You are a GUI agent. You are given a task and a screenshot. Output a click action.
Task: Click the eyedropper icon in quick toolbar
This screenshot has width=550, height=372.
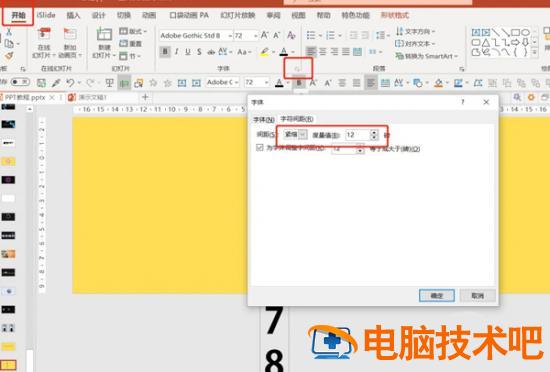point(56,83)
